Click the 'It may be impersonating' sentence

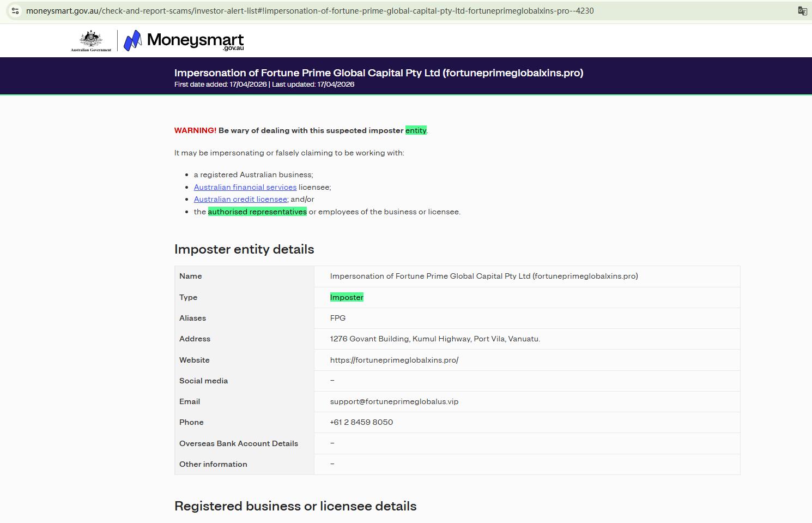coord(289,153)
